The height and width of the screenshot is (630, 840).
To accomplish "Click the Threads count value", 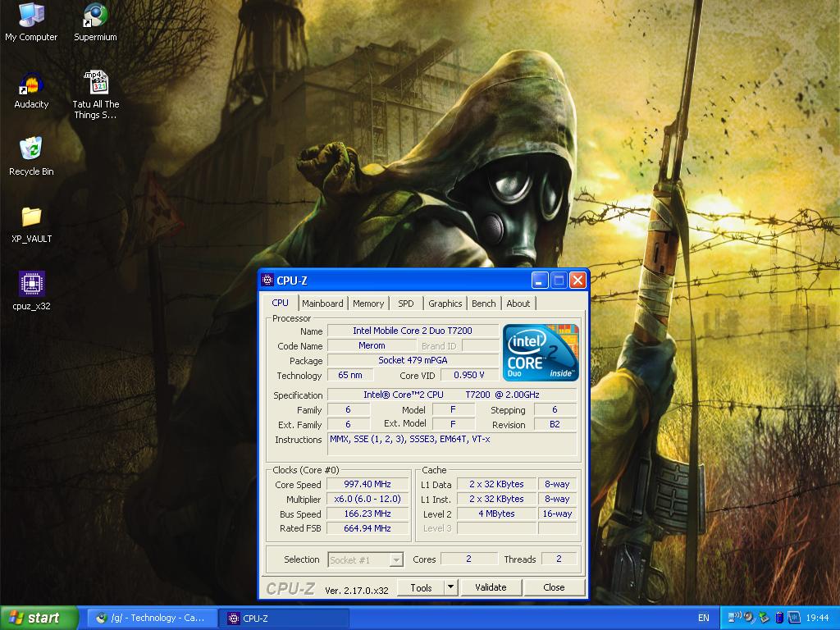I will (559, 559).
